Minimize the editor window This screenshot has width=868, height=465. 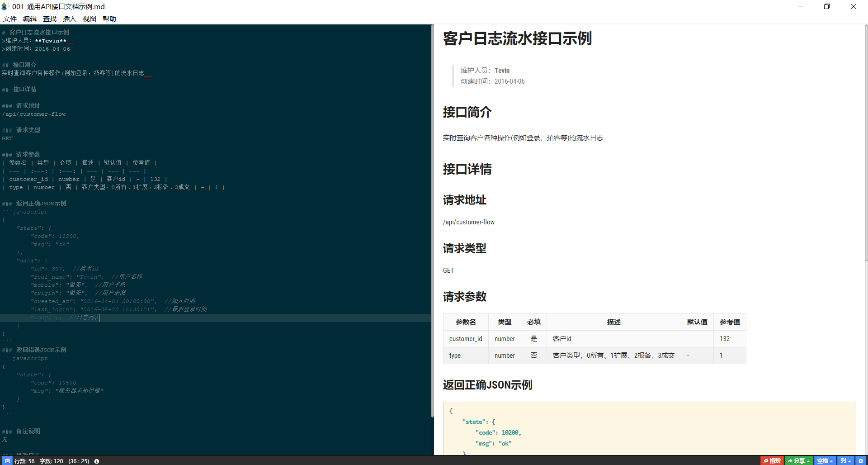click(x=801, y=6)
